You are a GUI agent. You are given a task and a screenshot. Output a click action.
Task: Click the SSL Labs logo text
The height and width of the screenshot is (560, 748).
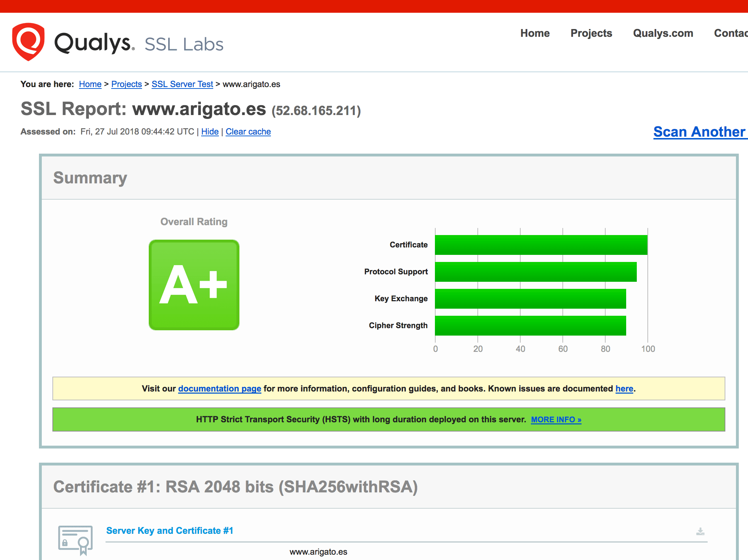(x=184, y=45)
